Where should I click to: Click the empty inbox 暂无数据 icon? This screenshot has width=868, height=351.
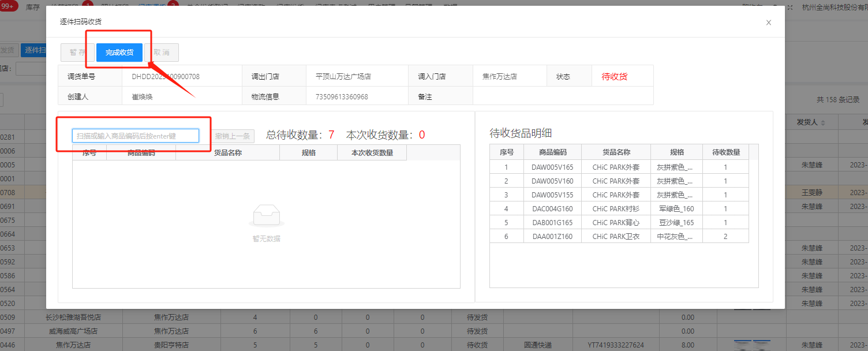click(266, 217)
